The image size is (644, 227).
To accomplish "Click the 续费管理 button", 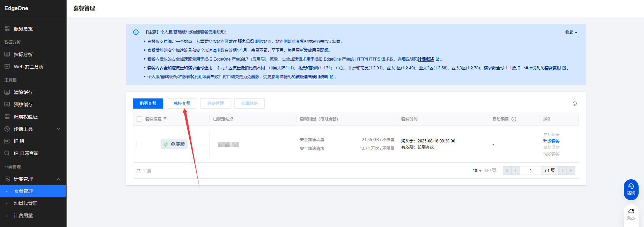I will [216, 104].
